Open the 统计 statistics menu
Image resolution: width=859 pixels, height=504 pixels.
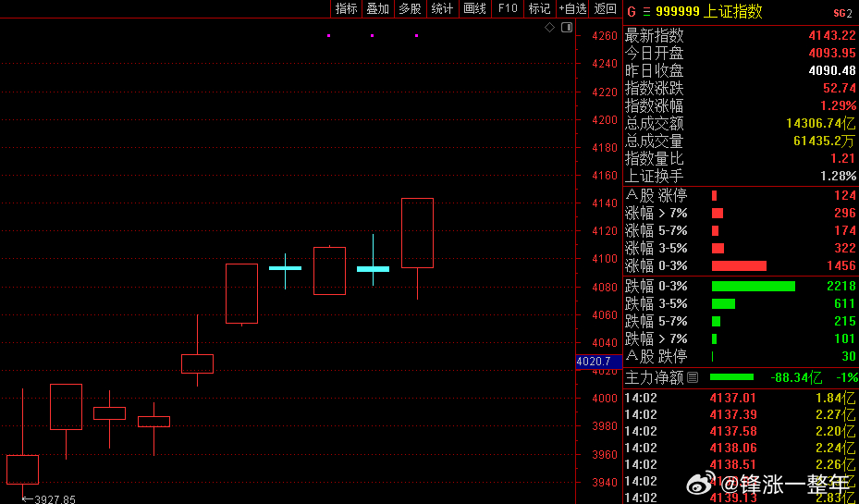point(443,8)
